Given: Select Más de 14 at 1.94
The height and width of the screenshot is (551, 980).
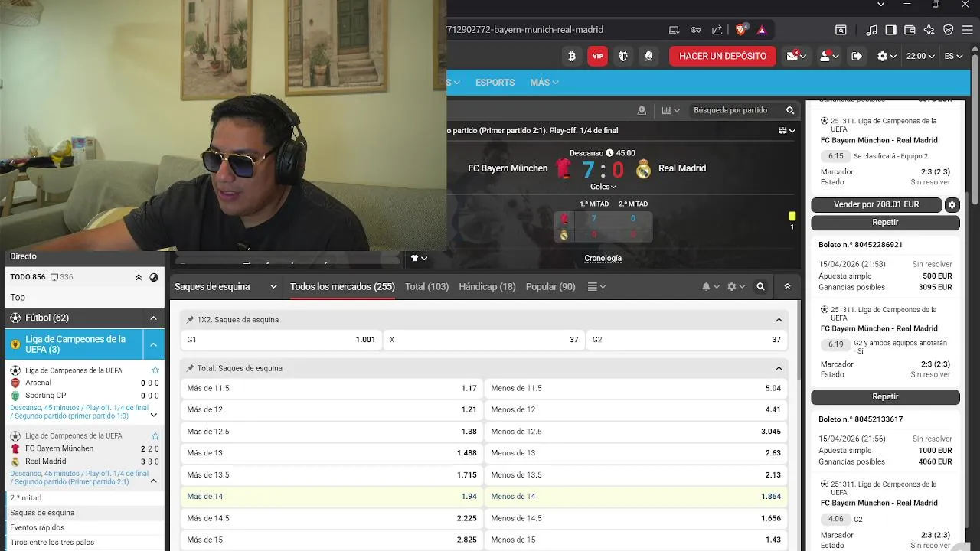Looking at the screenshot, I should [x=332, y=496].
